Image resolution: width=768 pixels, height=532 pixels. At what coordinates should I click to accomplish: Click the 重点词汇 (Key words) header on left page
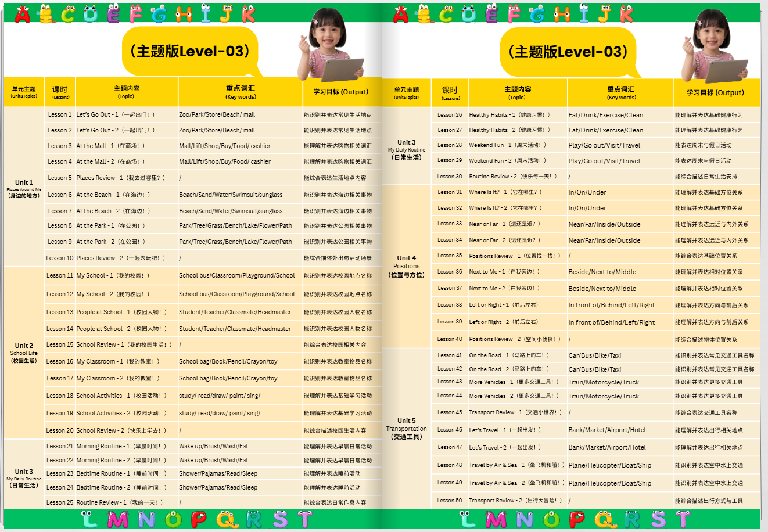(x=241, y=92)
